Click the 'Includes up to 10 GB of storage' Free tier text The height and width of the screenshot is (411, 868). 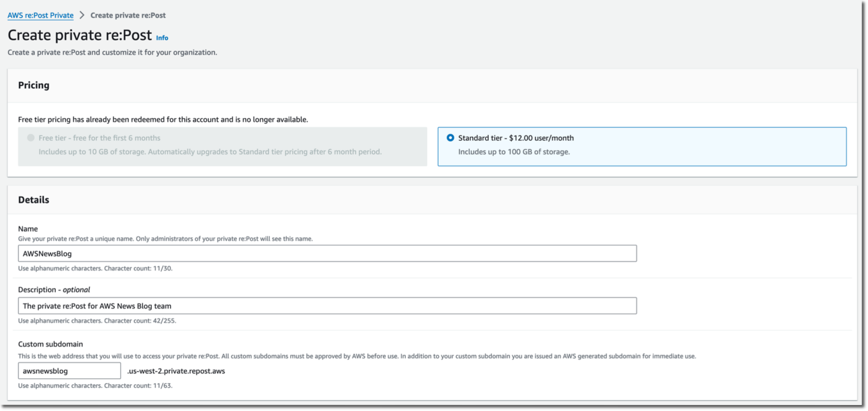[210, 152]
